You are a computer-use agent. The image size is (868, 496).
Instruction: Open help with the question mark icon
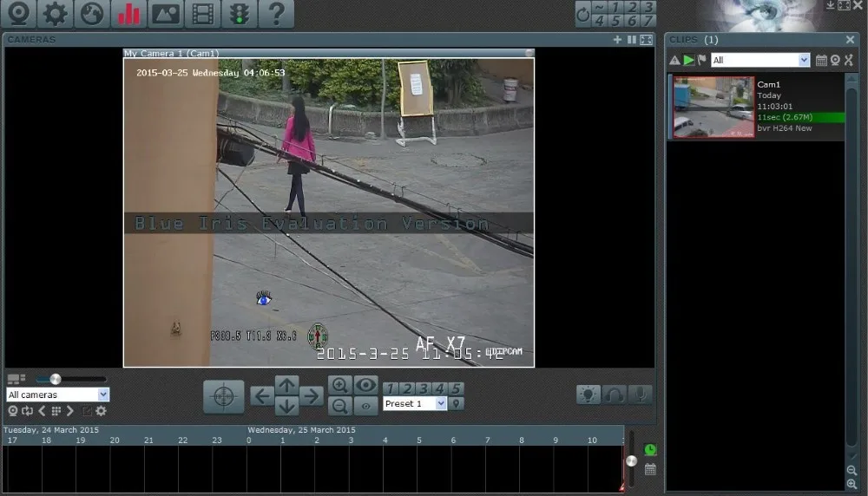[276, 13]
